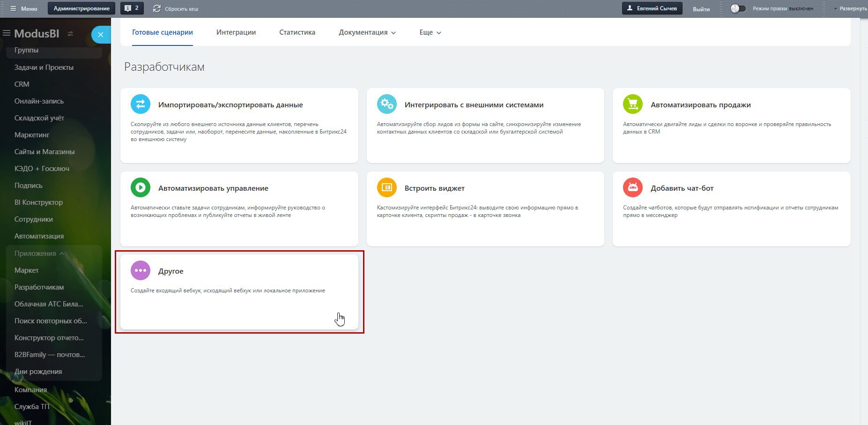Screen dimensions: 868x425
Task: Click the Меню hamburger icon in admin bar
Action: click(13, 8)
